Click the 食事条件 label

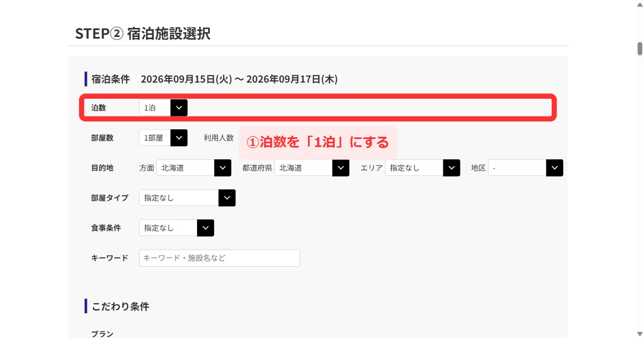(106, 228)
